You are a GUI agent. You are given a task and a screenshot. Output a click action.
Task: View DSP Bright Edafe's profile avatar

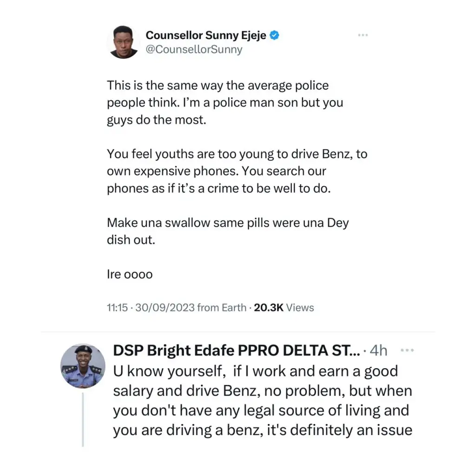click(84, 366)
